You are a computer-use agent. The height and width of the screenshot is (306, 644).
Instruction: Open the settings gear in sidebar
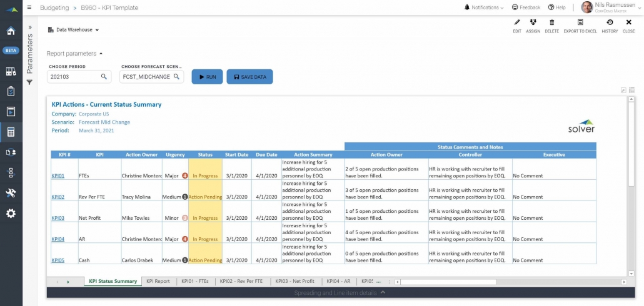[x=11, y=214]
